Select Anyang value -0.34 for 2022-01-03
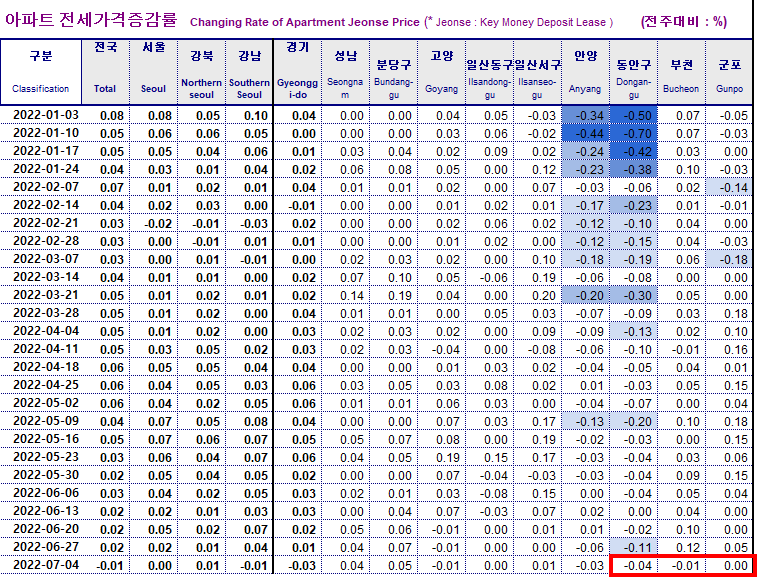The image size is (757, 577). click(x=585, y=115)
